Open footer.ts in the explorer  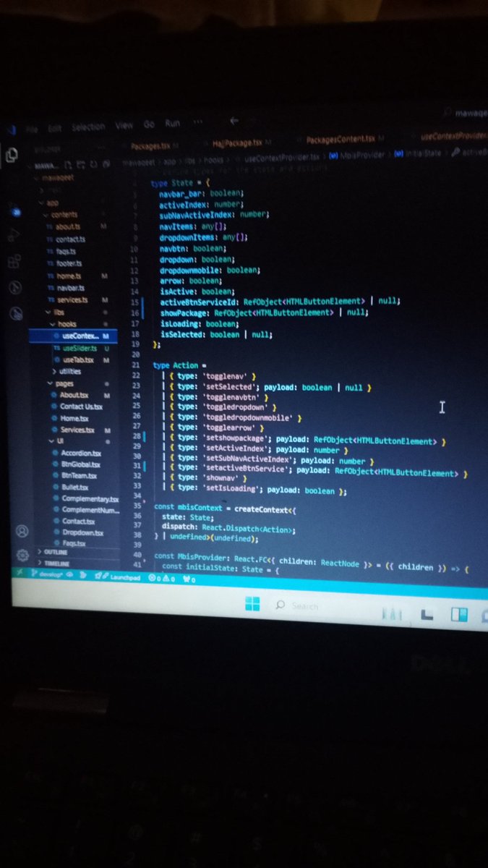tap(67, 263)
